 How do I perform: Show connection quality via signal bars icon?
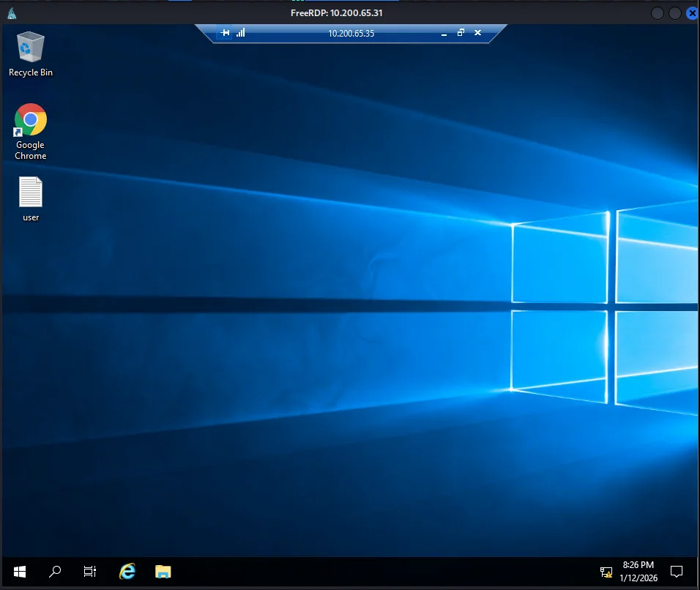click(x=240, y=33)
